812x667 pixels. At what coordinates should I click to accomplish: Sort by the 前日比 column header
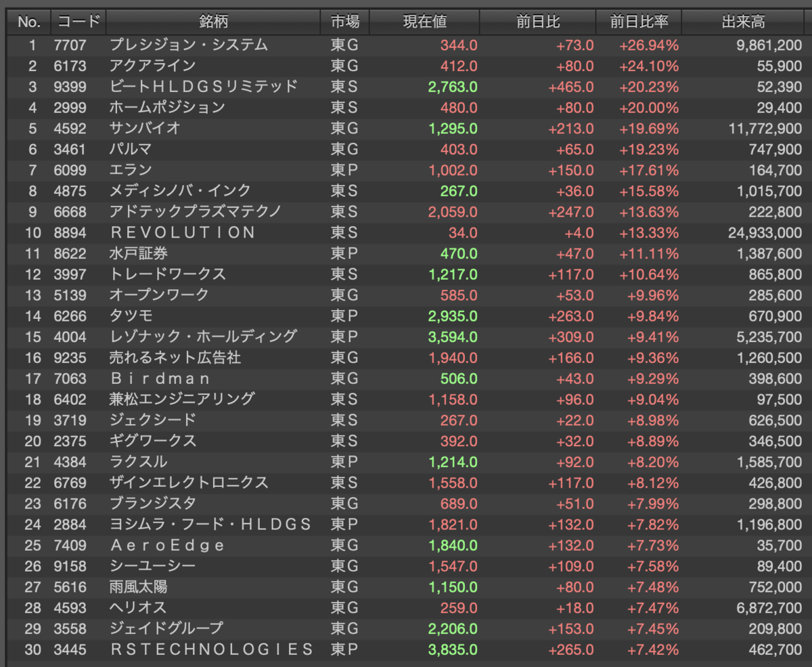tap(538, 22)
